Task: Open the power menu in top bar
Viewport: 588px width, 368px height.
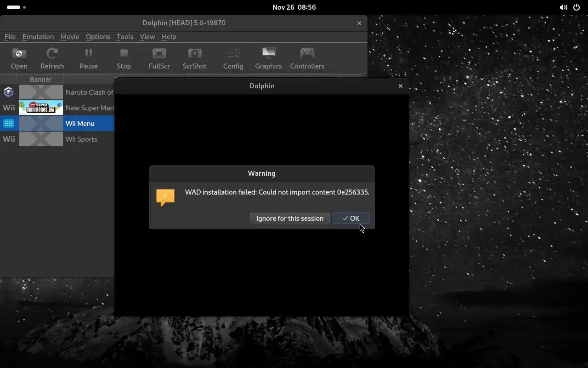Action: pos(577,7)
